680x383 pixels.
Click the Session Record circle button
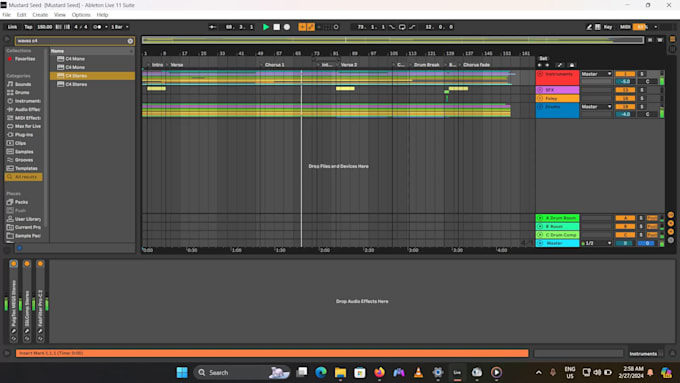[x=336, y=27]
